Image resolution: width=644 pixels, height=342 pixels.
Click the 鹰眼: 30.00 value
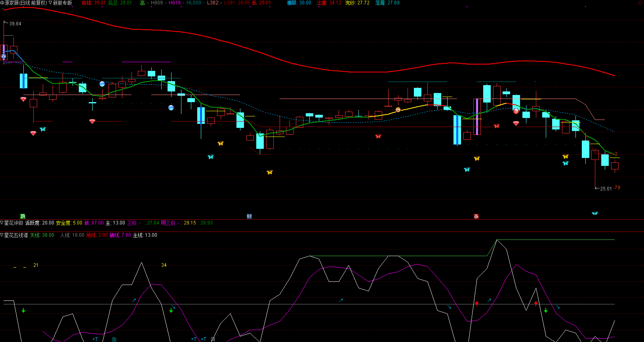299,3
